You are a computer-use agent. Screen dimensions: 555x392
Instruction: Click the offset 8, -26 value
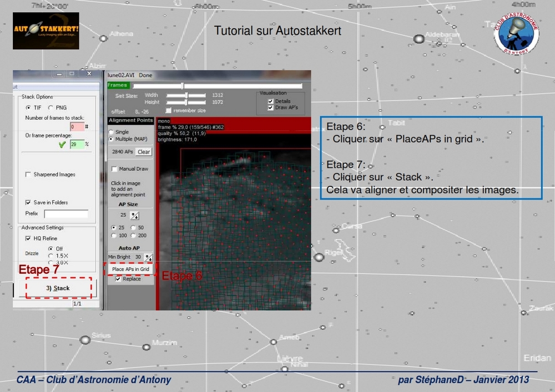142,111
